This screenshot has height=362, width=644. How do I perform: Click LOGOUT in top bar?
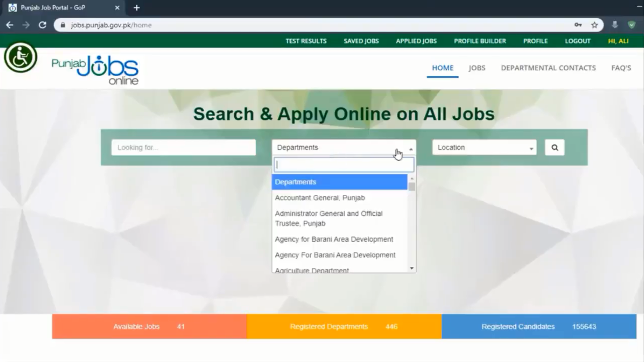578,41
